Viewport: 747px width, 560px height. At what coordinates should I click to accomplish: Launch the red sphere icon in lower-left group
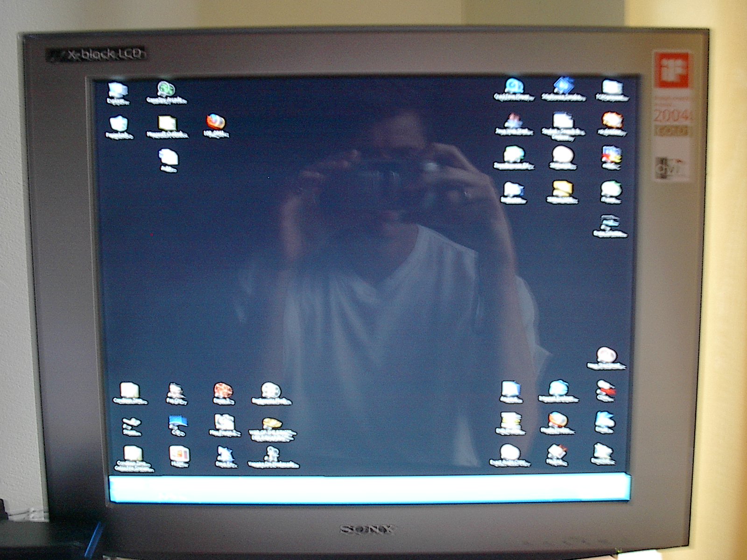(223, 390)
